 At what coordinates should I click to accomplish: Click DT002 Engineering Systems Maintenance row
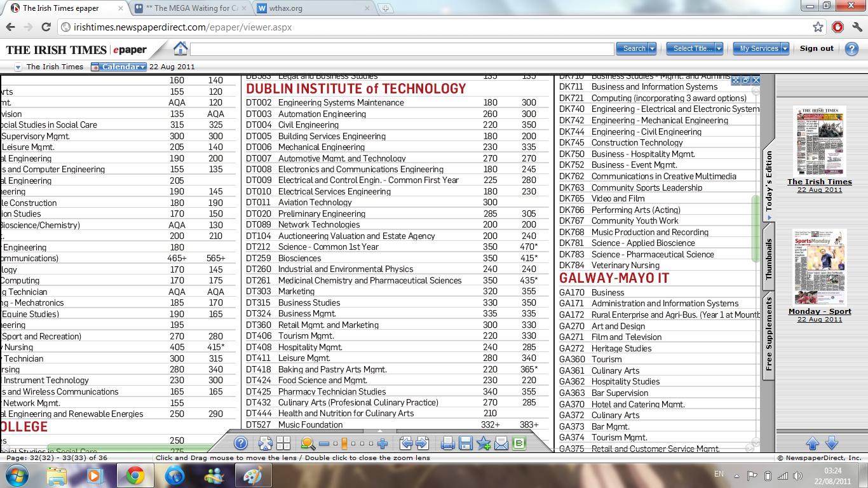(x=397, y=102)
